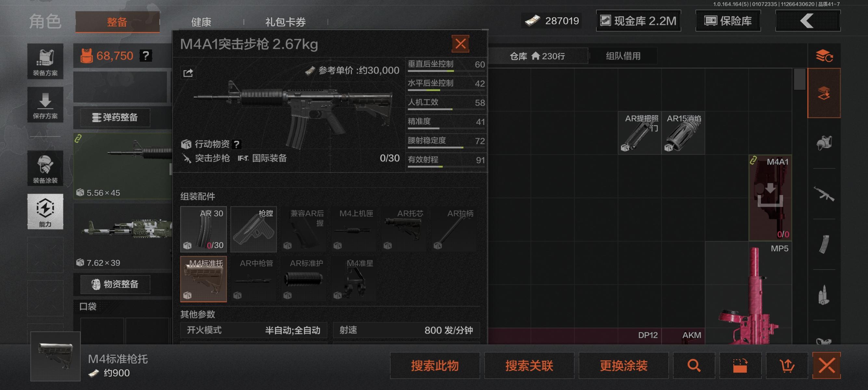Switch to the 礼包卡券 tab
This screenshot has height=390, width=868.
click(285, 22)
